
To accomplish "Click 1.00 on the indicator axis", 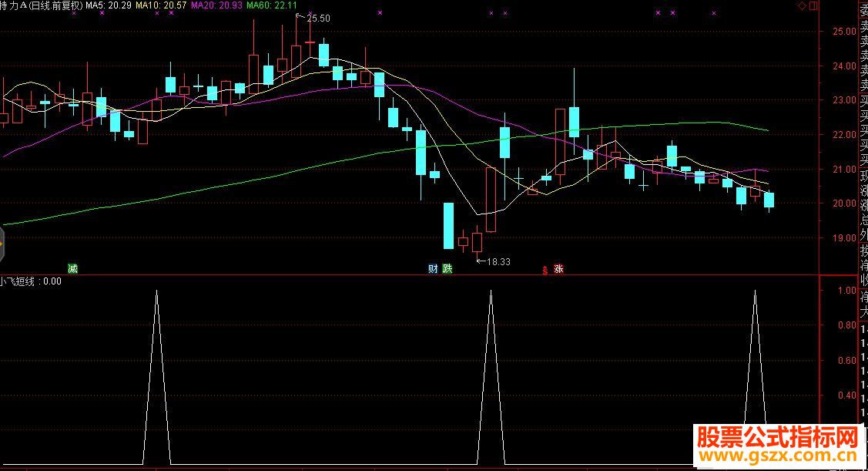I will [x=847, y=291].
